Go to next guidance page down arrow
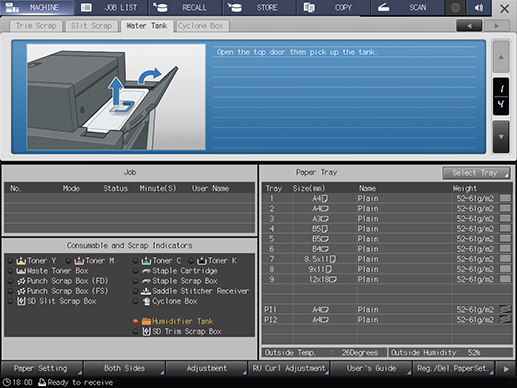Screen dimensions: 517x388 pyautogui.click(x=501, y=137)
